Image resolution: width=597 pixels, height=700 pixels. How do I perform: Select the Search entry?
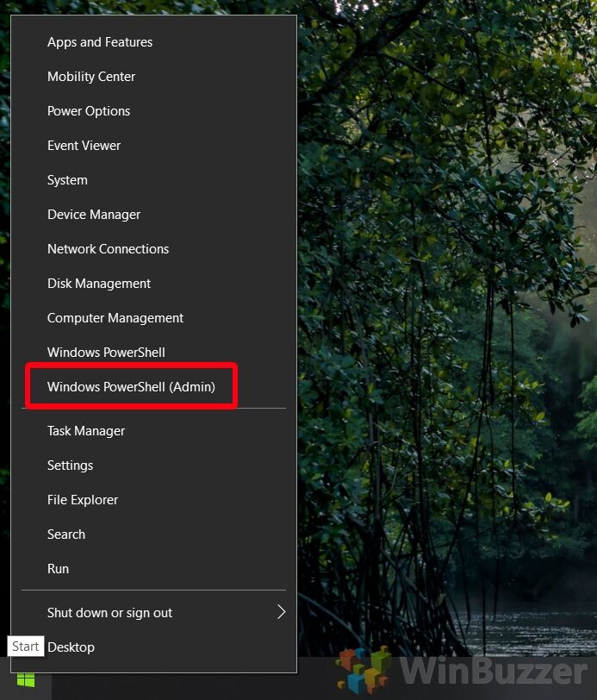154,534
